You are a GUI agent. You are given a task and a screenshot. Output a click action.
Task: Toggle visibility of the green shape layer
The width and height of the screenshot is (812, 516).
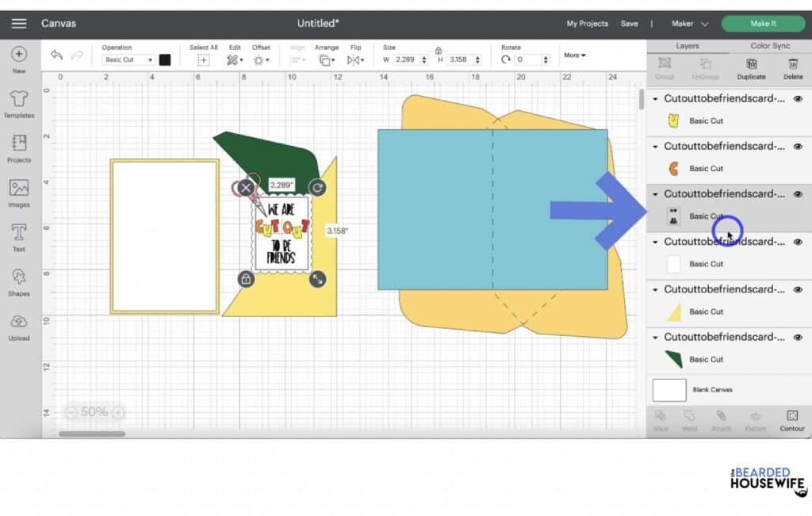point(798,338)
